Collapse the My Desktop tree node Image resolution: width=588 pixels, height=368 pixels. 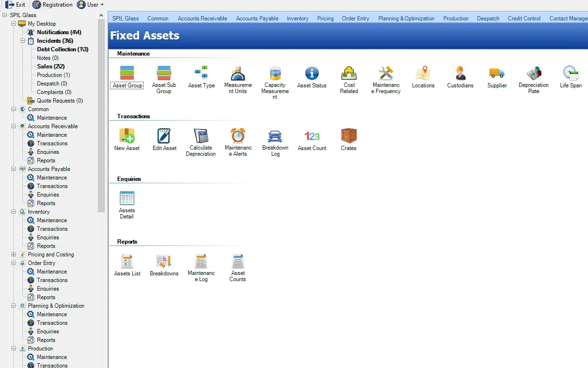[14, 24]
